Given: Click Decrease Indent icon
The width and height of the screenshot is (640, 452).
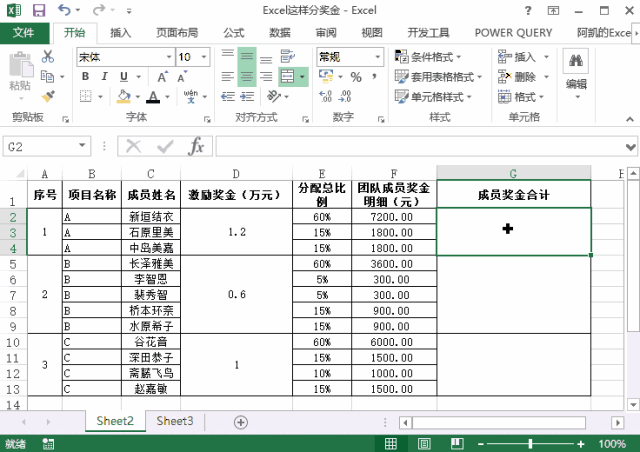Looking at the screenshot, I should 228,96.
